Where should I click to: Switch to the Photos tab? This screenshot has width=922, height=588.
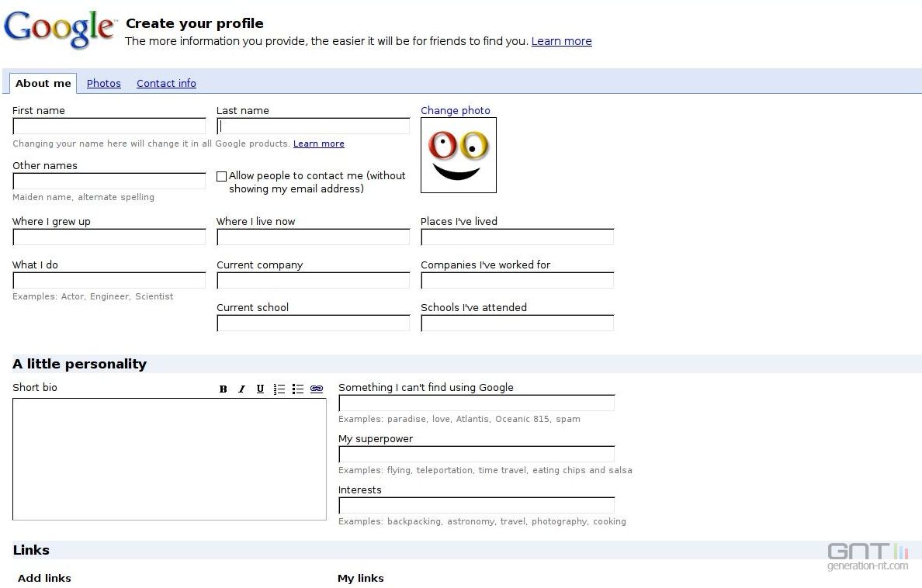coord(103,84)
